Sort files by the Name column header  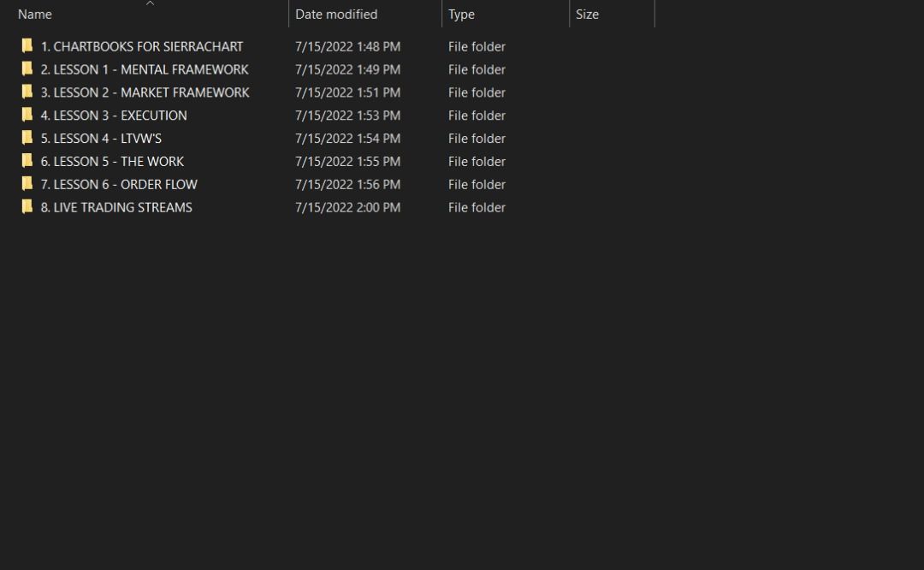pos(35,15)
